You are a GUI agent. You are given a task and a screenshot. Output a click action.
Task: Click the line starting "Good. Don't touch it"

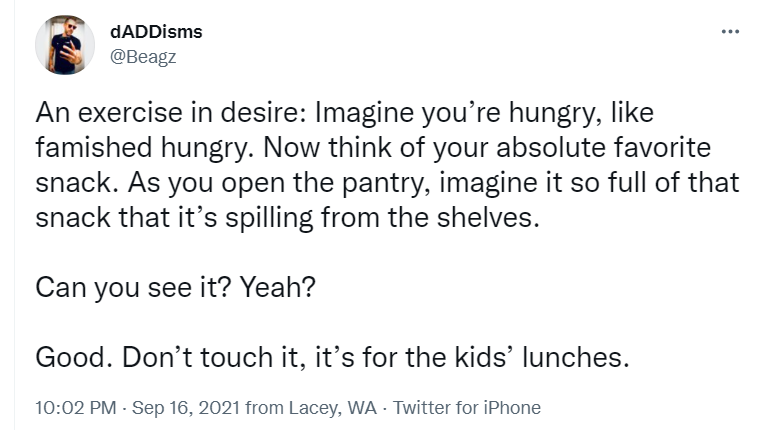click(x=332, y=357)
